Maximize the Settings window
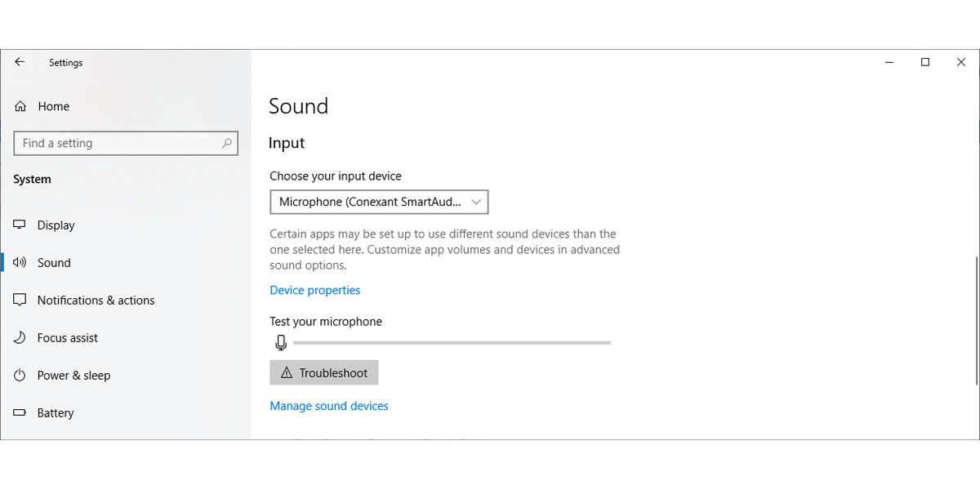The width and height of the screenshot is (980, 490). (x=925, y=62)
